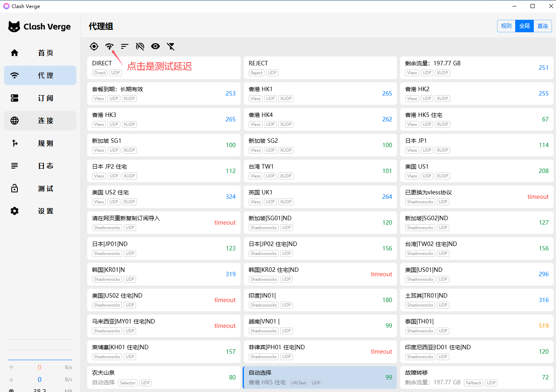Select the 日本 JP1 proxy node
Viewport: 556px width, 392px height.
tap(476, 145)
